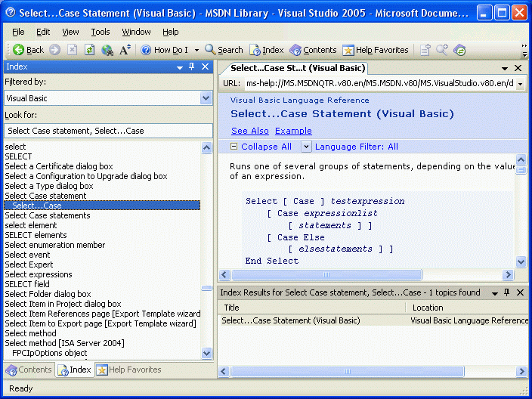
Task: Click the Forward arrow toolbar icon
Action: click(55, 50)
